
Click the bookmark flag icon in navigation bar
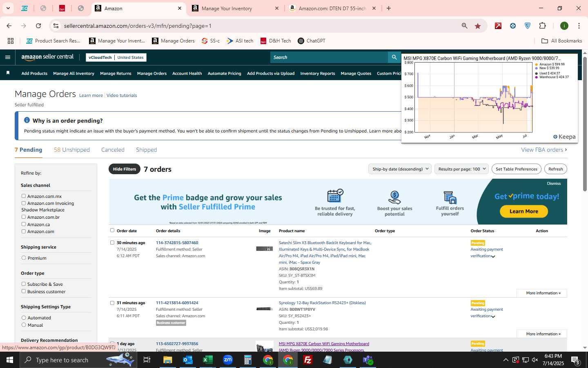tap(8, 73)
